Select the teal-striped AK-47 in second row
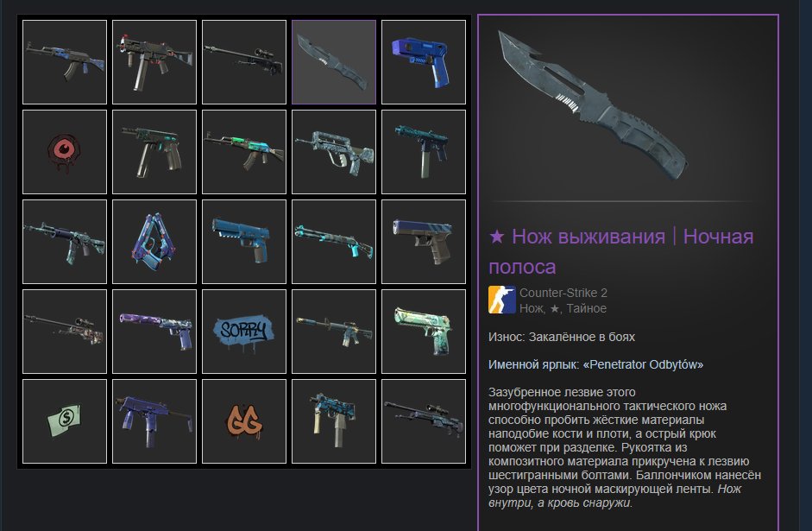Image resolution: width=812 pixels, height=531 pixels. (x=244, y=152)
